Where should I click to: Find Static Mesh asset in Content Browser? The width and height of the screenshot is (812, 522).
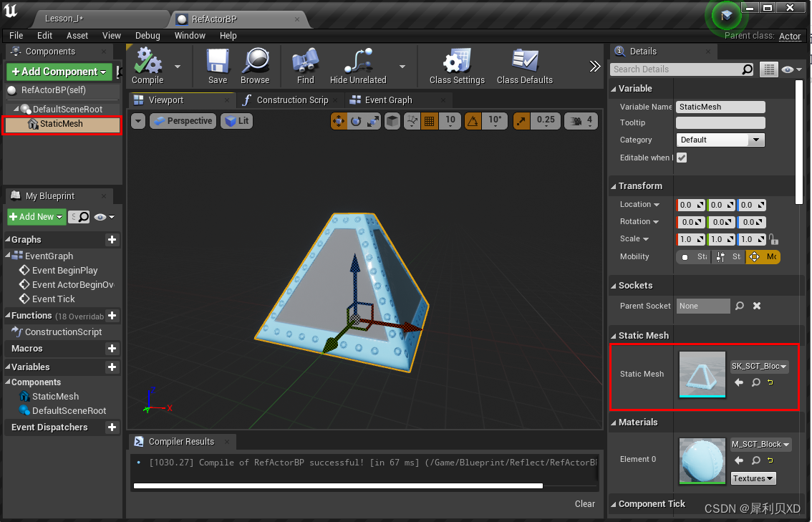pos(756,382)
